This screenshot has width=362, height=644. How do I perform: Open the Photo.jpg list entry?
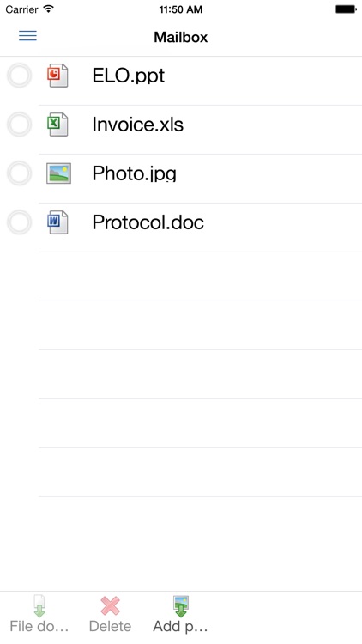181,179
